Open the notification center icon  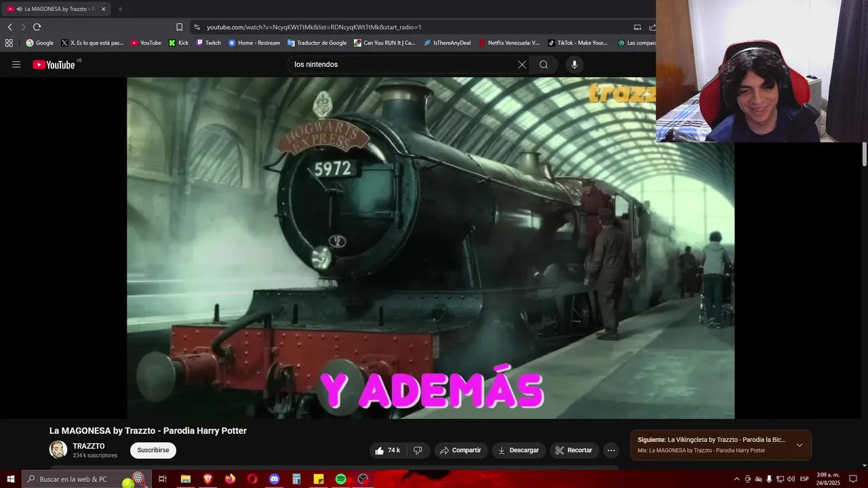853,479
